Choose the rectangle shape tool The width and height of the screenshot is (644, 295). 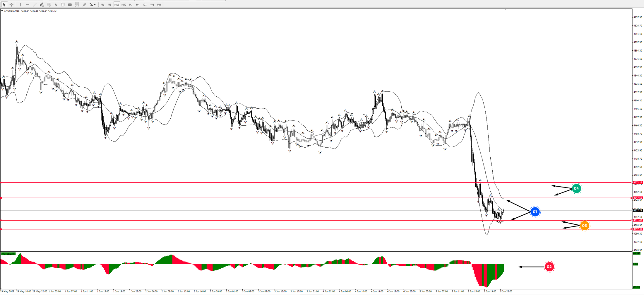tap(70, 5)
